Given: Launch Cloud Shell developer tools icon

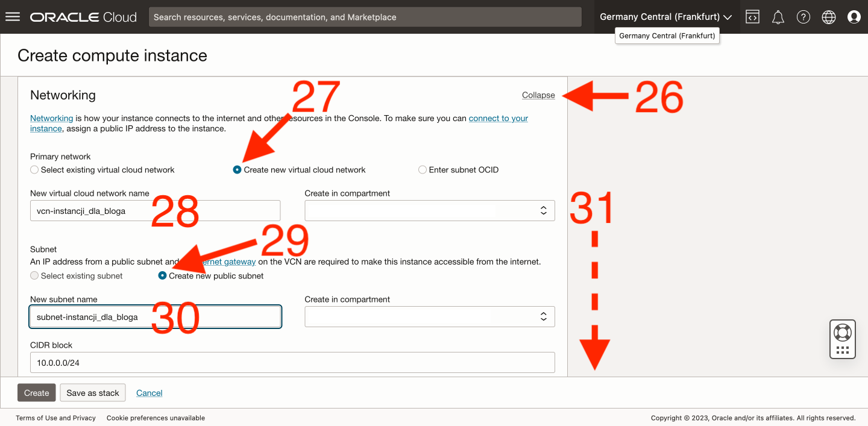Looking at the screenshot, I should tap(752, 17).
